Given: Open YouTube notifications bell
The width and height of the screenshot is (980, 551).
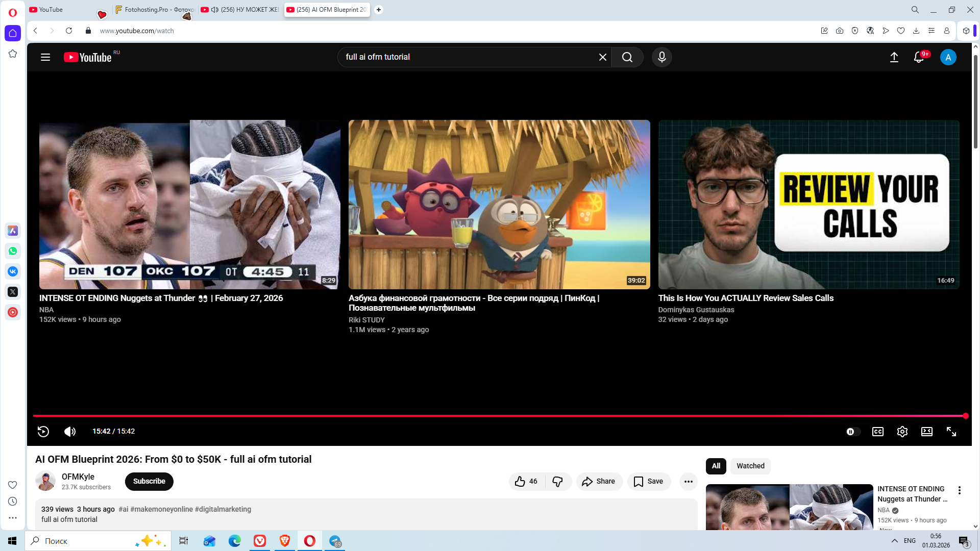Looking at the screenshot, I should coord(918,57).
